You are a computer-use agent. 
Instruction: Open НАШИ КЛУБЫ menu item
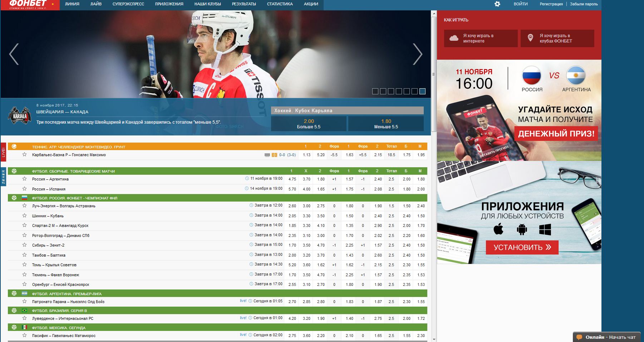click(208, 4)
